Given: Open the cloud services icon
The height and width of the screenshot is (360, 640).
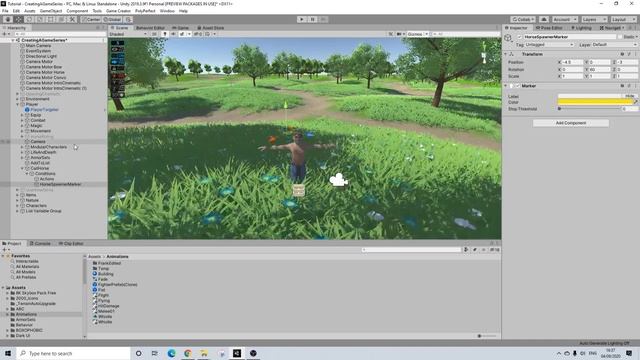Looking at the screenshot, I should pos(544,19).
